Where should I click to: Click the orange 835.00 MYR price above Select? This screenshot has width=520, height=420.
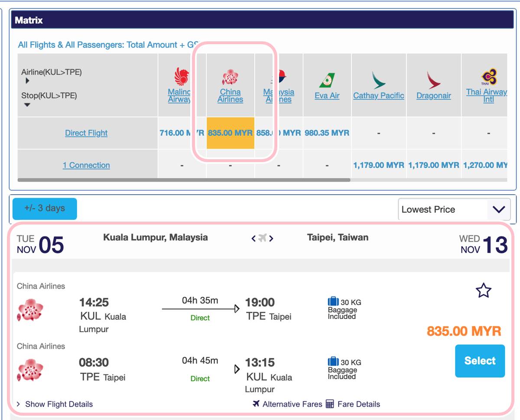click(464, 332)
